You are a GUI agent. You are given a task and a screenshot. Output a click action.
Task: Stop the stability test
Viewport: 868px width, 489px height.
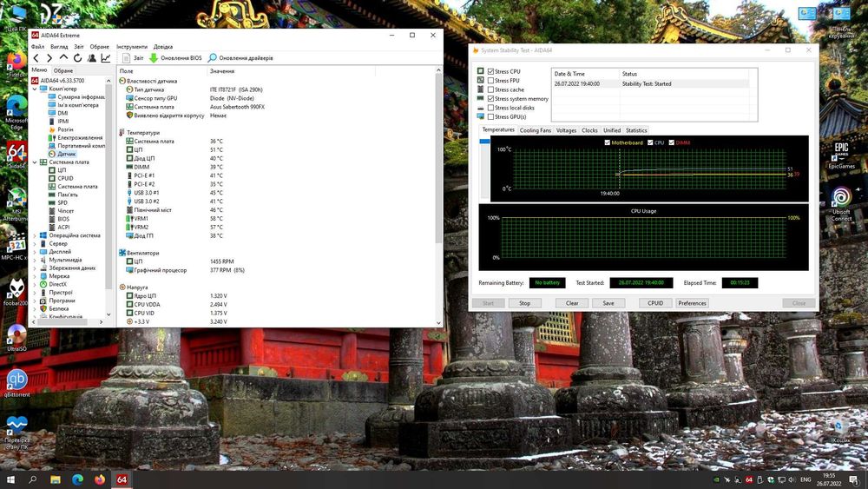click(x=524, y=303)
